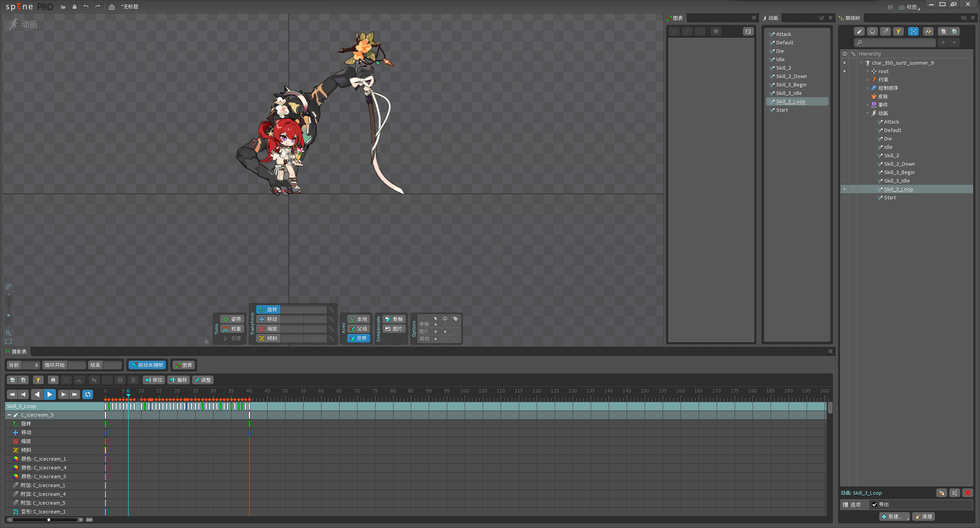Open Graph (图表) from dopesheet toolbar
This screenshot has height=528, width=980.
point(184,365)
